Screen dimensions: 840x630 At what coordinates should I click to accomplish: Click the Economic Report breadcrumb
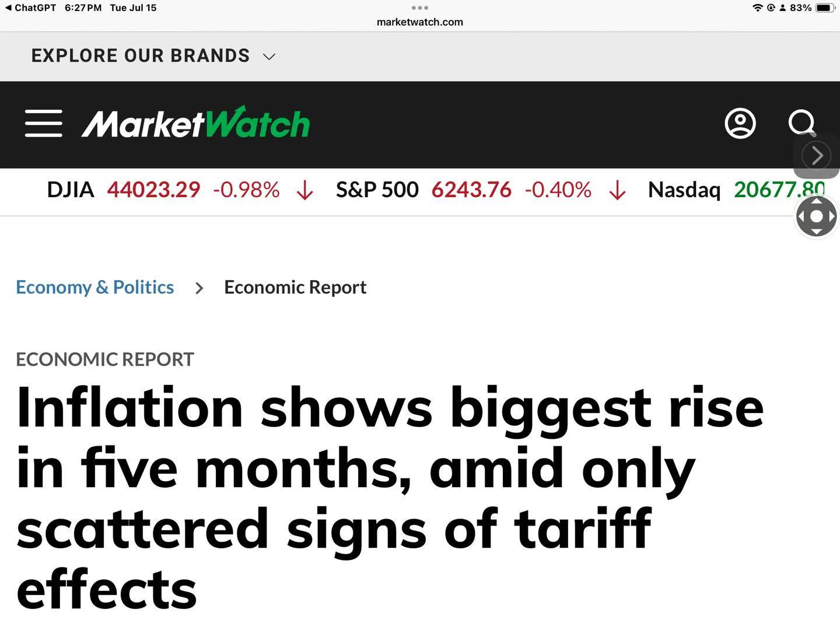[295, 287]
